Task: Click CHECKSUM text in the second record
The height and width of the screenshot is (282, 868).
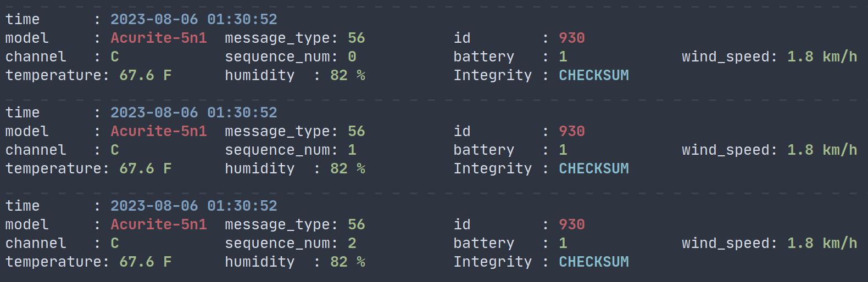Action: tap(594, 168)
